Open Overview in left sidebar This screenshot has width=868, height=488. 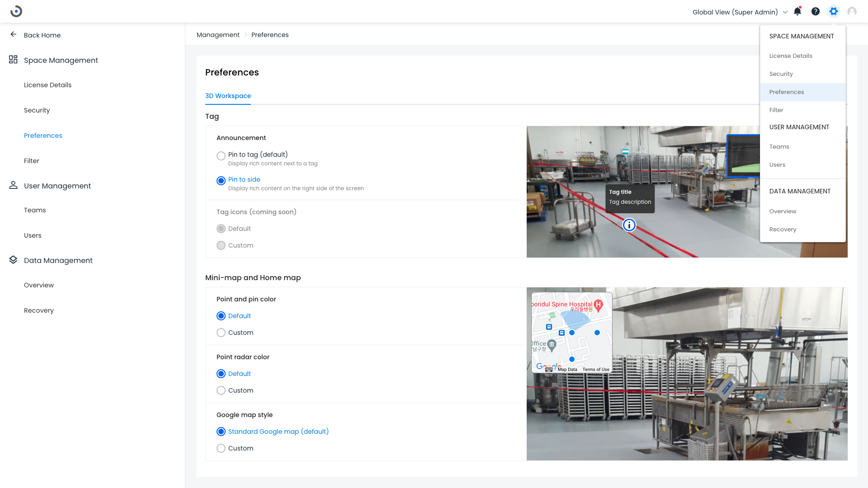tap(39, 285)
